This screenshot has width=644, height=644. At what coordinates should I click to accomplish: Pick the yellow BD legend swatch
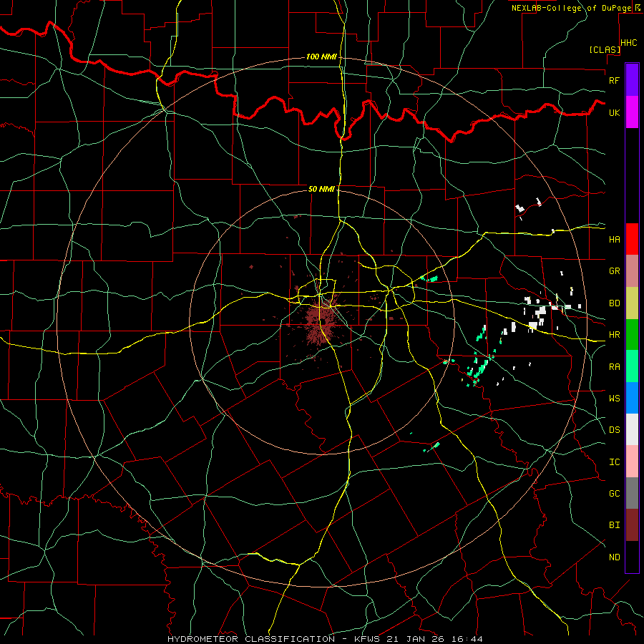(632, 303)
